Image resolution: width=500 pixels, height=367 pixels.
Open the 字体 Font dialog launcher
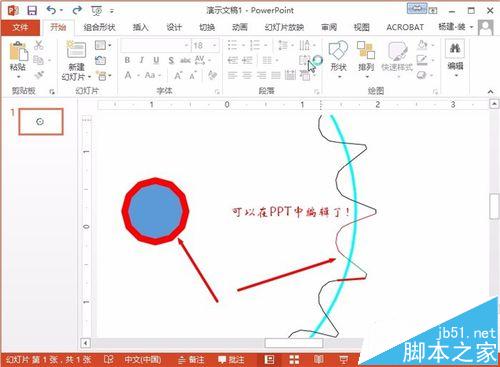click(217, 91)
